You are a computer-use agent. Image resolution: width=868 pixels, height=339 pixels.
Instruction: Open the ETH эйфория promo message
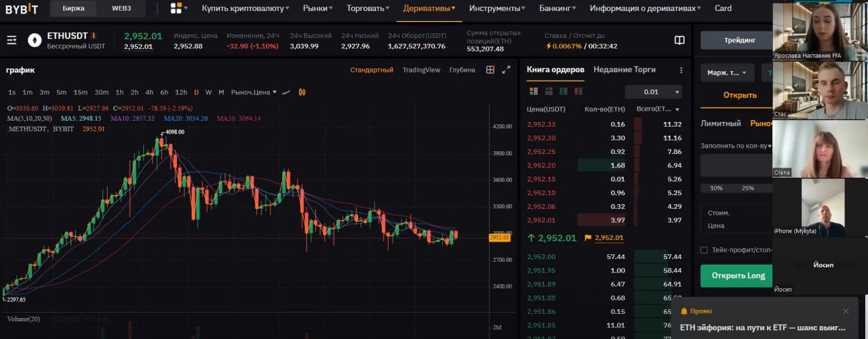(x=763, y=327)
